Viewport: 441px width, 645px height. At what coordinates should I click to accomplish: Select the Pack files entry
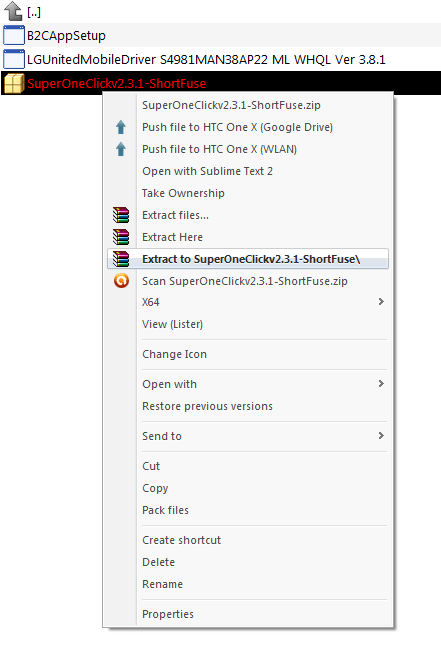[x=165, y=510]
